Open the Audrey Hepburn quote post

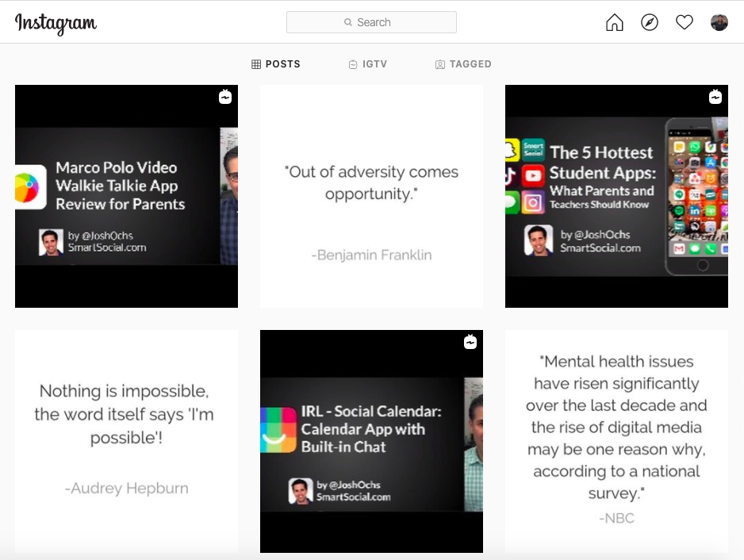(x=126, y=441)
